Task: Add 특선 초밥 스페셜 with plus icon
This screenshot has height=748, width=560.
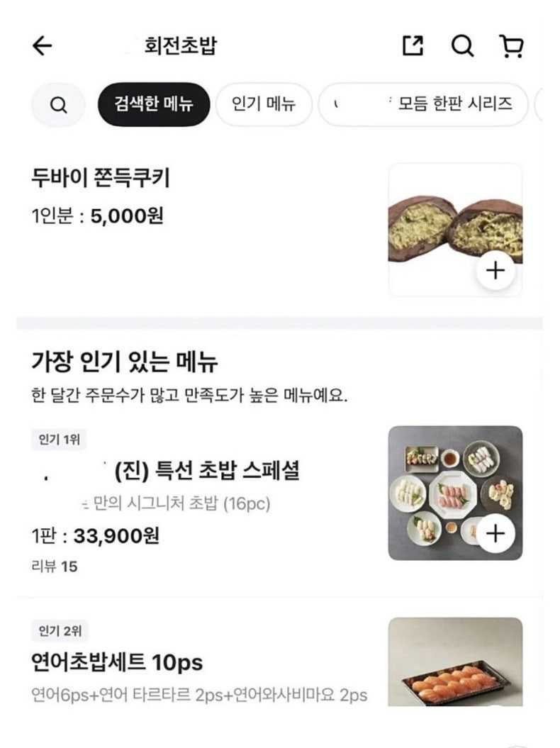Action: click(x=495, y=533)
